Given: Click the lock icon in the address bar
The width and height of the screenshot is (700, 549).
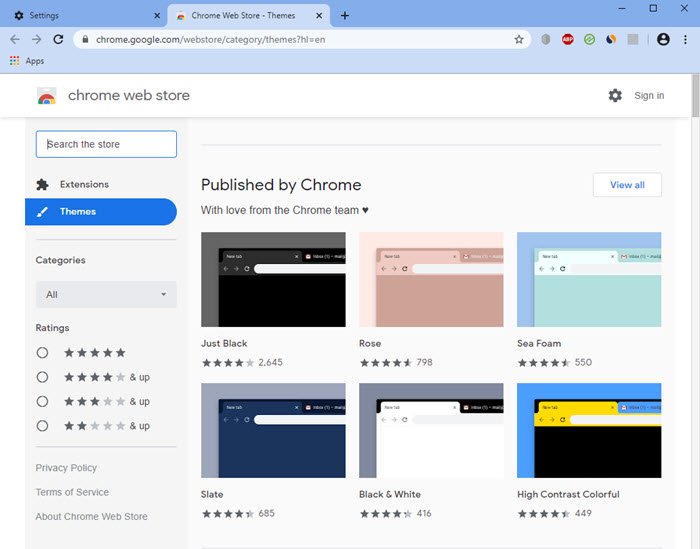Looking at the screenshot, I should click(85, 39).
